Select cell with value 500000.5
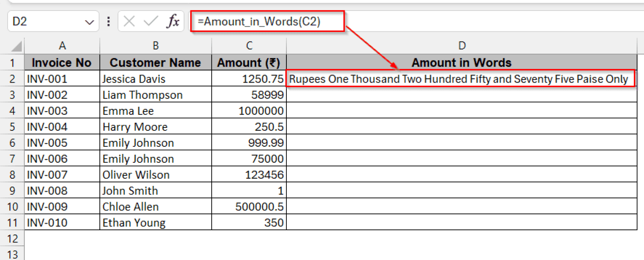 tap(249, 206)
